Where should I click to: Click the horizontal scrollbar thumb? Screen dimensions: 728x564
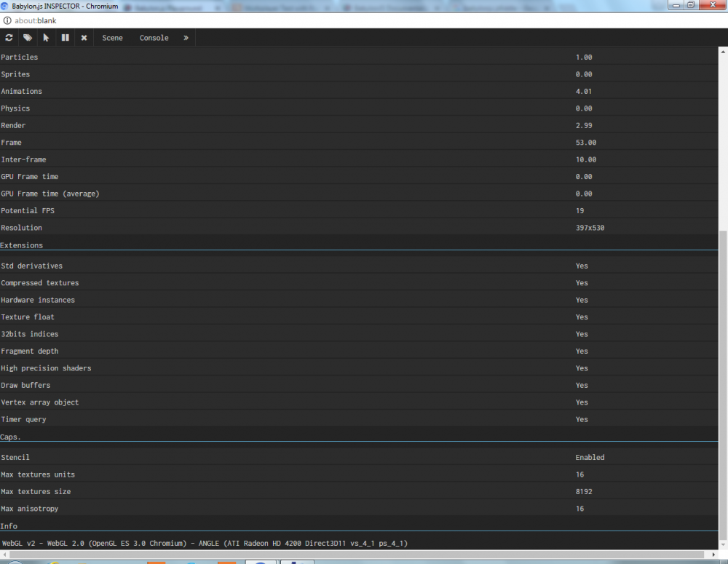(x=357, y=555)
